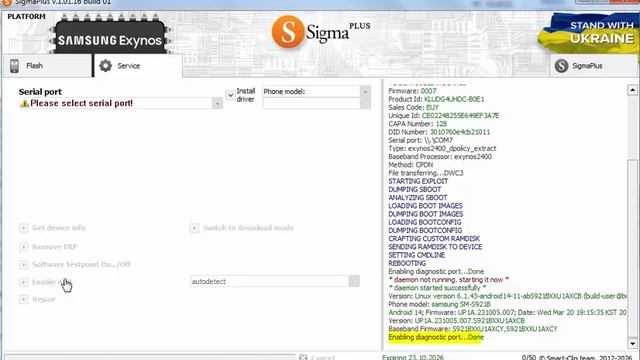Click the Remove FRP button
This screenshot has height=360, width=640.
tap(55, 247)
